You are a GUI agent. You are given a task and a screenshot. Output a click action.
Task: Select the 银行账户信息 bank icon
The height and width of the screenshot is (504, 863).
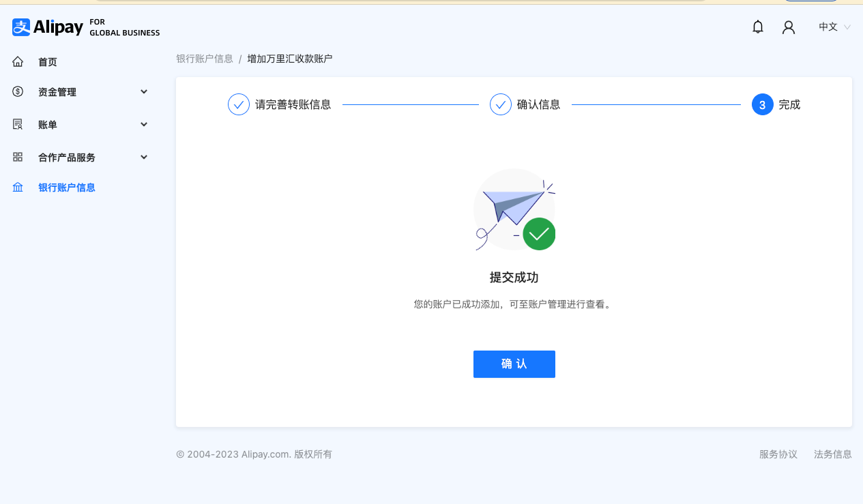[x=18, y=187]
